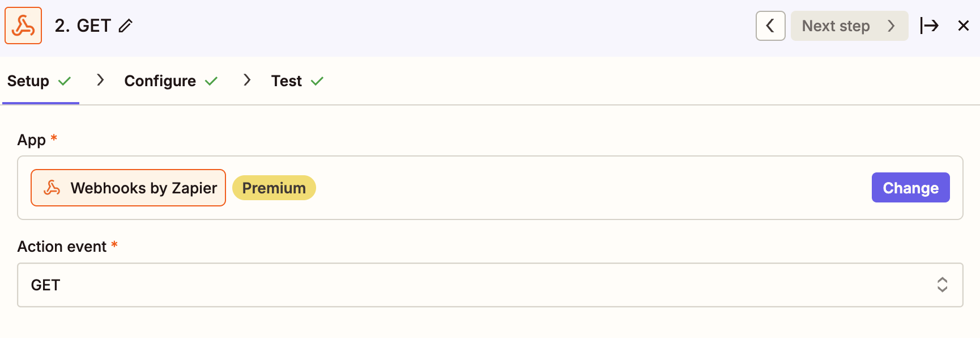
Task: Close the step editor panel
Action: (963, 26)
